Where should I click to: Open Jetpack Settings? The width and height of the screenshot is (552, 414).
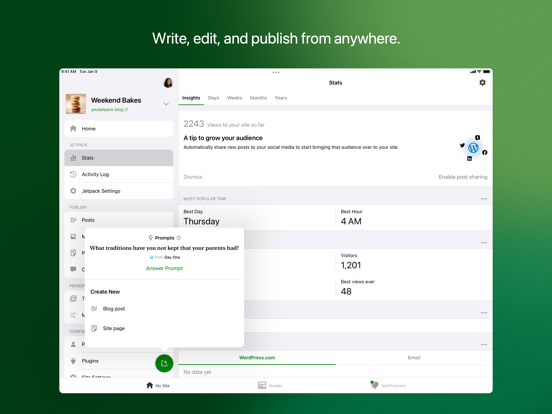[119, 191]
